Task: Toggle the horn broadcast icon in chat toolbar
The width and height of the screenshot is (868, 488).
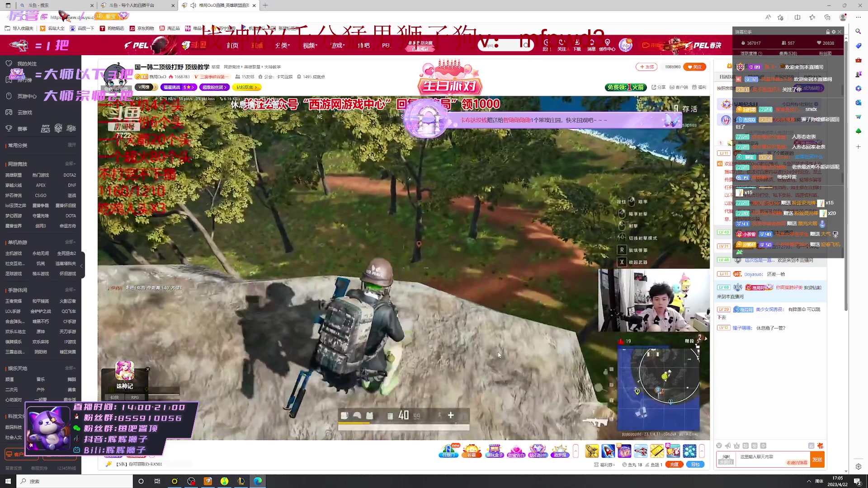Action: pyautogui.click(x=728, y=446)
